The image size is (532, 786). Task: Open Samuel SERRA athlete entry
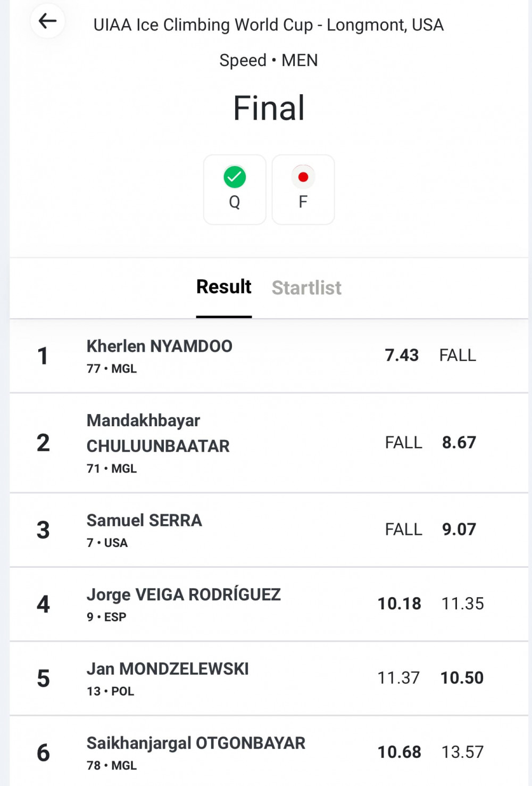(x=269, y=530)
